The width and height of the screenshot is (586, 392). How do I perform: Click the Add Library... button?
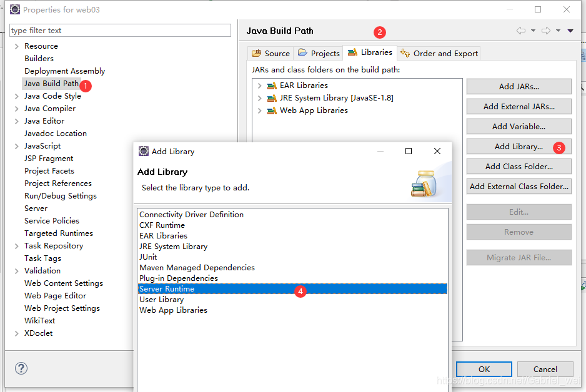coord(519,146)
